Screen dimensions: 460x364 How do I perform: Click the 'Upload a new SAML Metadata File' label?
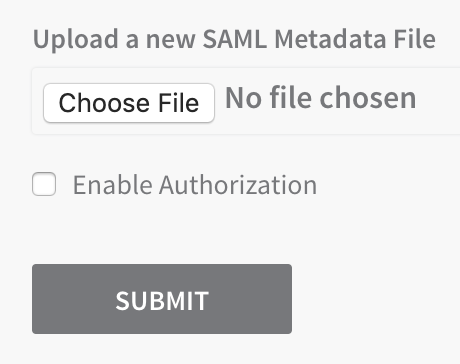[234, 39]
